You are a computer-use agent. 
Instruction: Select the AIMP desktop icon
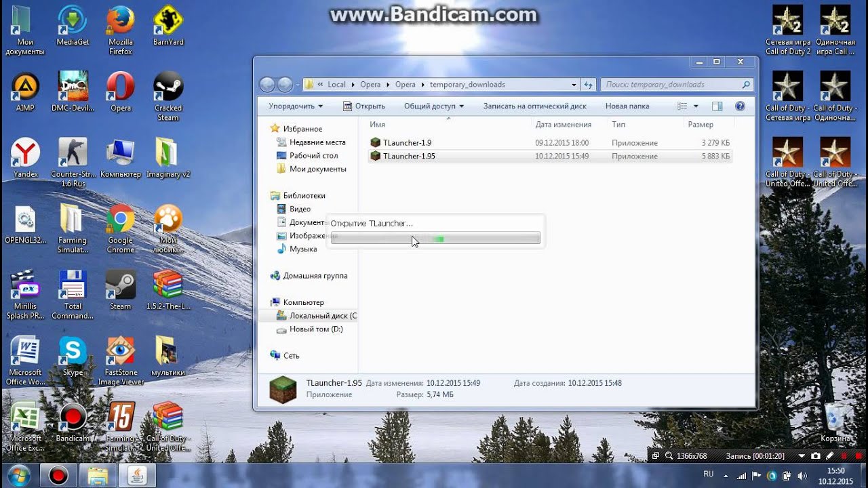click(x=25, y=92)
